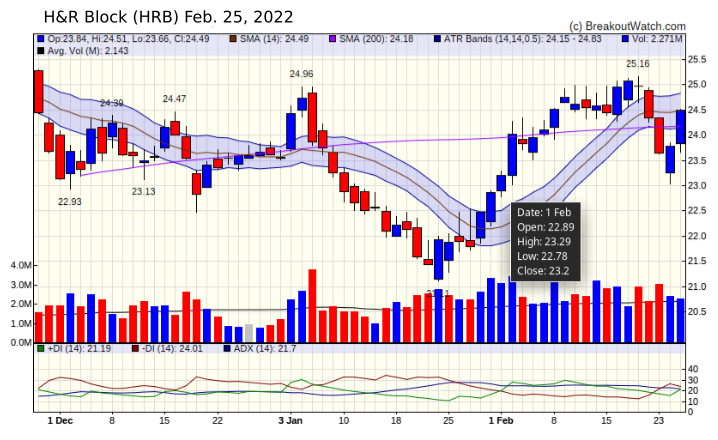This screenshot has width=718, height=440.
Task: Click the 0.0M volume axis label
Action: [x=21, y=343]
